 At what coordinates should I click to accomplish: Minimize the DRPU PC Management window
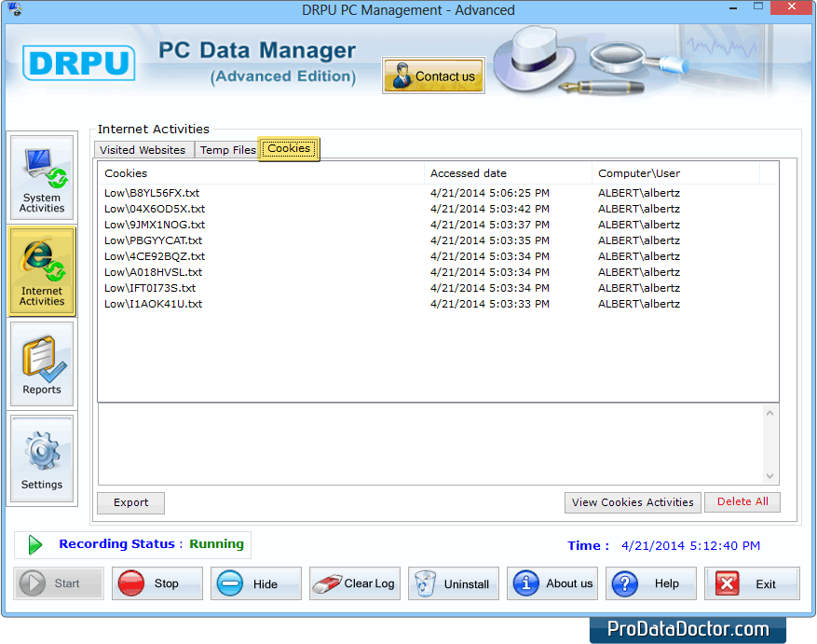point(733,7)
